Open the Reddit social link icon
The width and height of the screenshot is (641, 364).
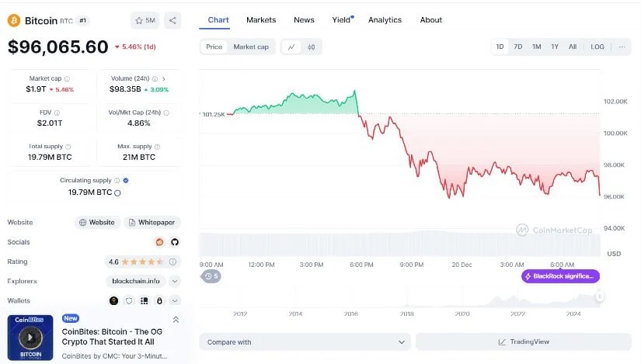click(x=160, y=242)
